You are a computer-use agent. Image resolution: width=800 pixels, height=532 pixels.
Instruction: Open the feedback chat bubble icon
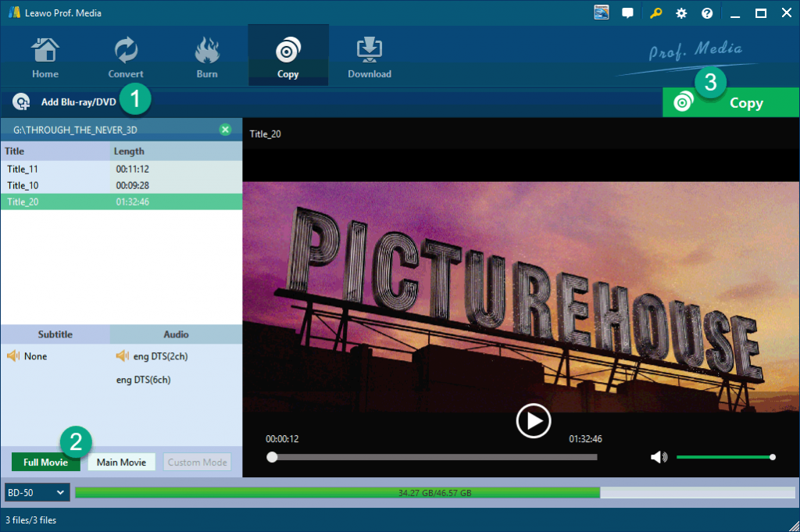pyautogui.click(x=627, y=12)
